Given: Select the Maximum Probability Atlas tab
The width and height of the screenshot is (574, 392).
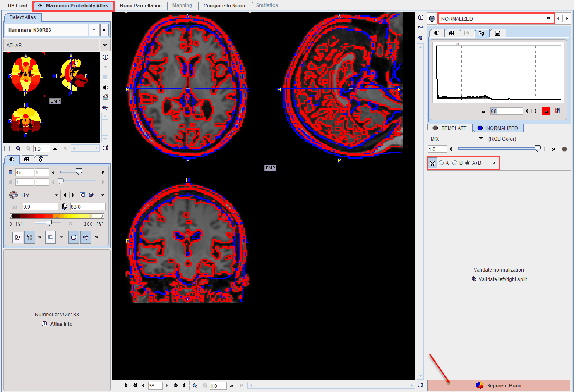Looking at the screenshot, I should (73, 6).
